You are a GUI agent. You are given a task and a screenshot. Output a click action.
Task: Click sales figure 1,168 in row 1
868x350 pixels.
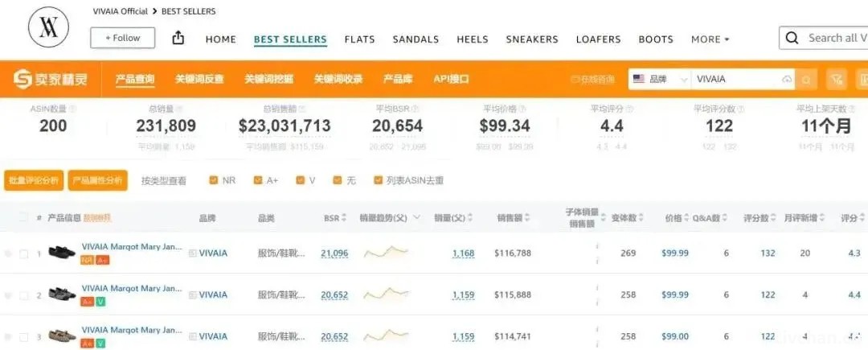[464, 253]
